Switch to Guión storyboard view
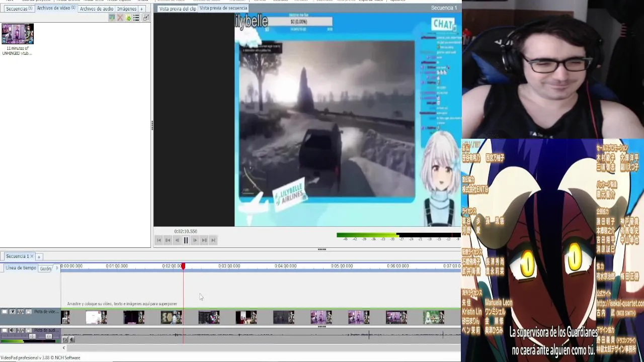 46,268
